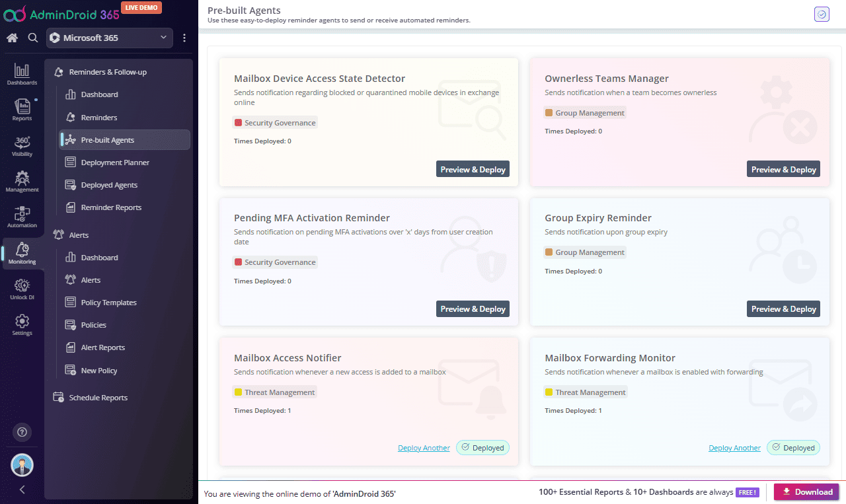The height and width of the screenshot is (504, 846).
Task: Click the home icon in the top bar
Action: [x=12, y=38]
